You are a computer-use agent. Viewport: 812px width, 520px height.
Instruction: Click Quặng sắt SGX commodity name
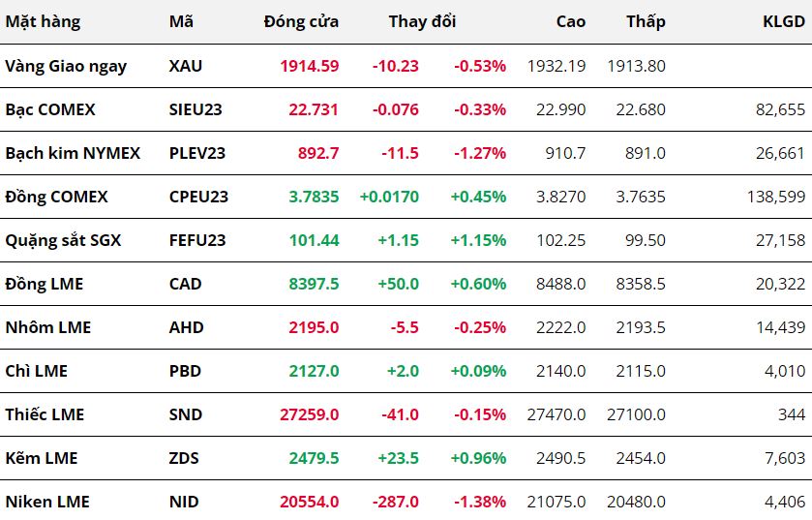pyautogui.click(x=63, y=240)
